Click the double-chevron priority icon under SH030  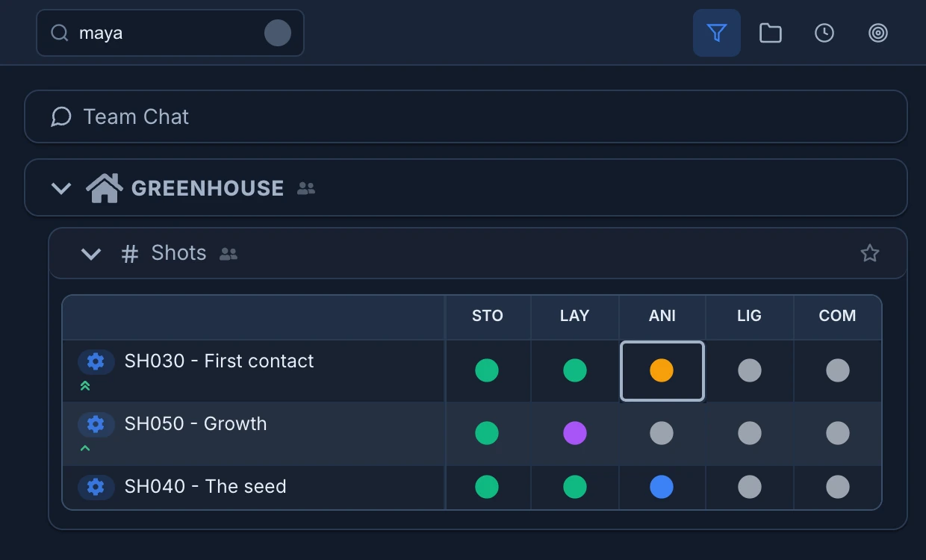[85, 386]
